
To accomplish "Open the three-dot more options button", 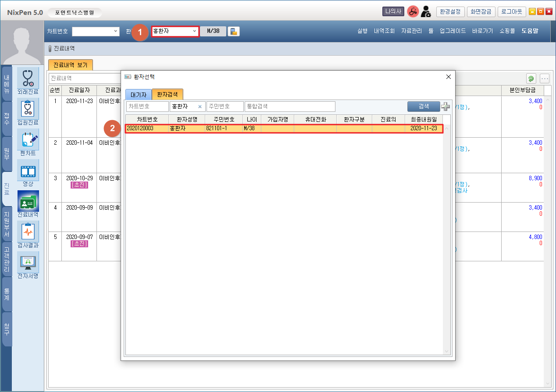I will tap(545, 78).
